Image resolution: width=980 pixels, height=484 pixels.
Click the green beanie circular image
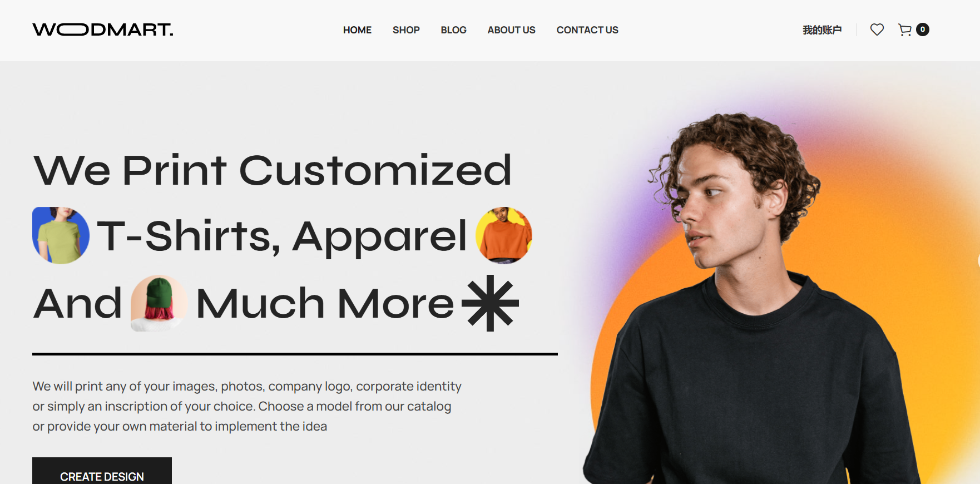[x=159, y=303]
